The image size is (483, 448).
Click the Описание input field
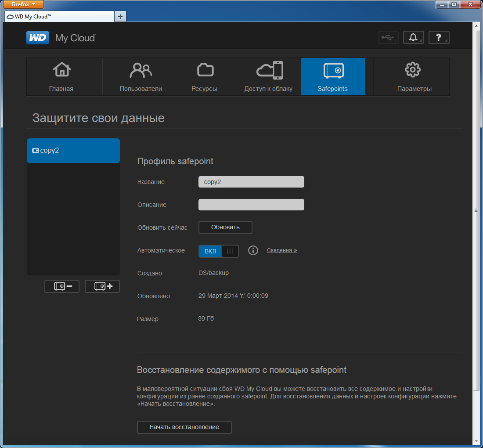(x=251, y=205)
